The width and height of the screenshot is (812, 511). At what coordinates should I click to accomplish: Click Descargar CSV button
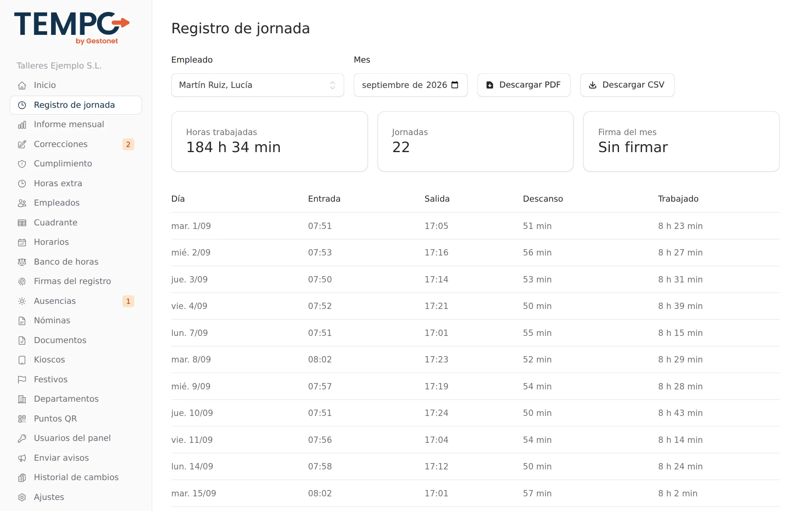point(627,85)
